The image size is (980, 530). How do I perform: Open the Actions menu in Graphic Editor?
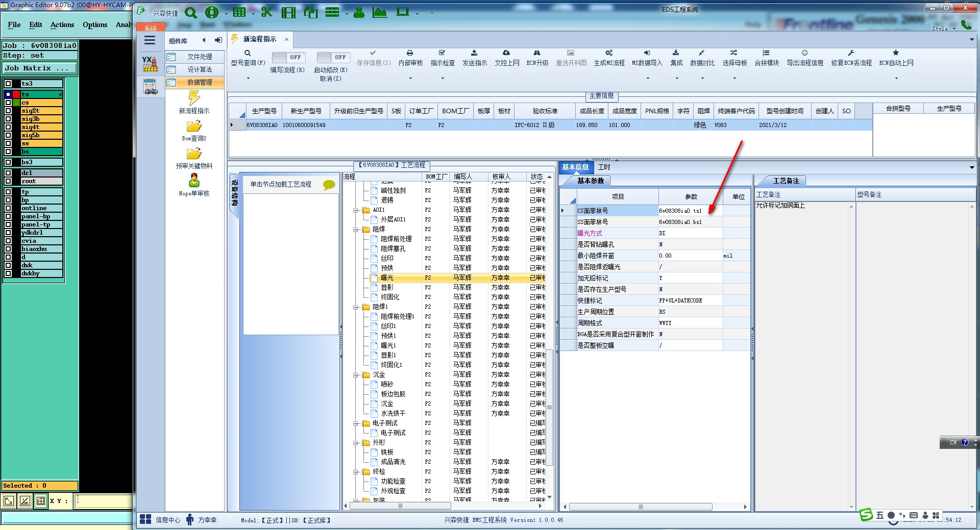[62, 24]
